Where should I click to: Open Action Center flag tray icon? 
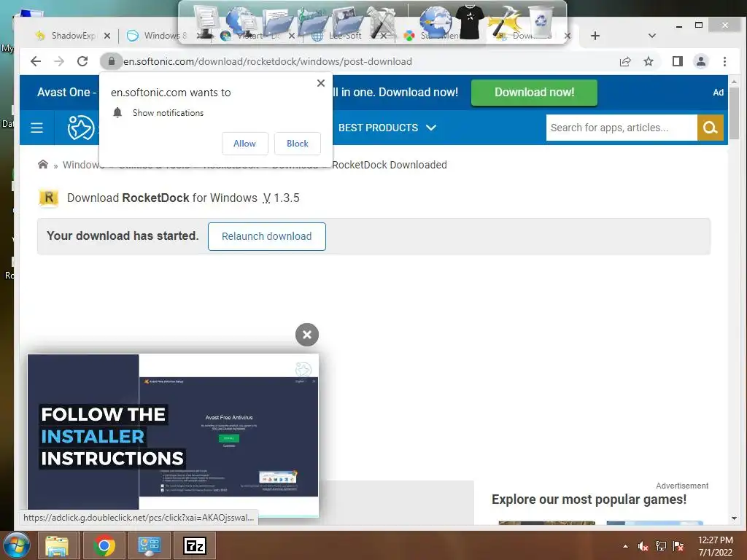[678, 546]
